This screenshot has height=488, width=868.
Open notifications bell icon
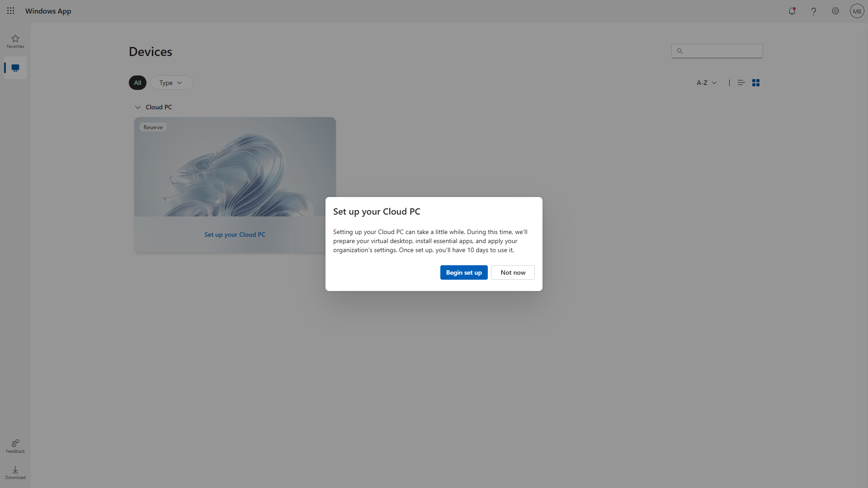click(x=792, y=11)
